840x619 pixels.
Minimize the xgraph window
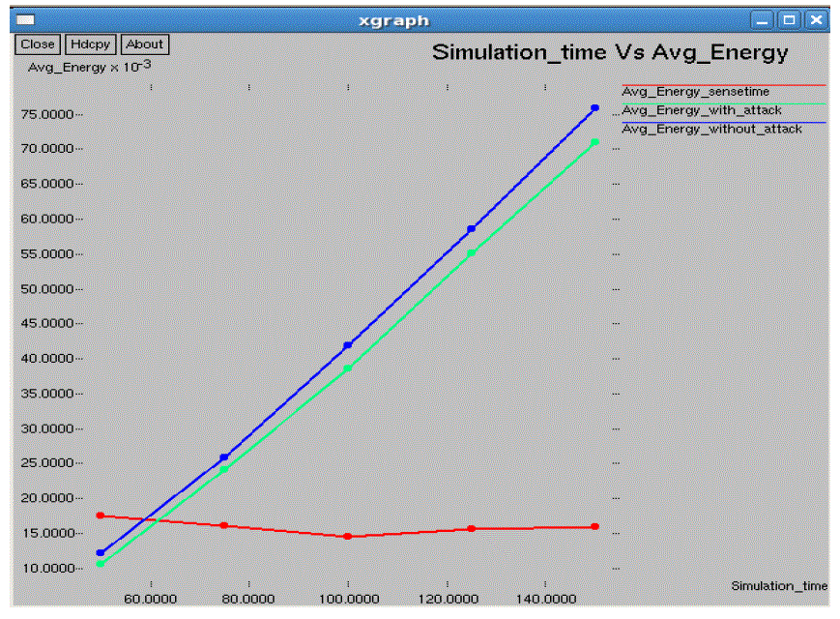764,20
